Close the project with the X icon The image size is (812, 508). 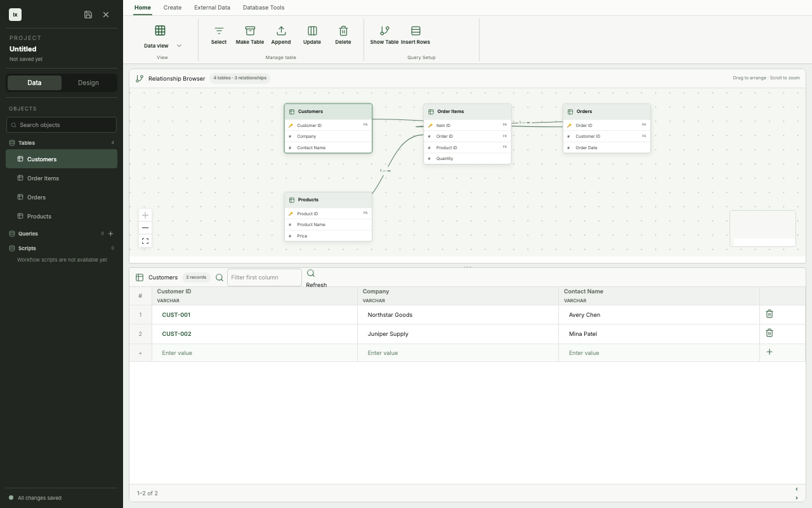106,15
